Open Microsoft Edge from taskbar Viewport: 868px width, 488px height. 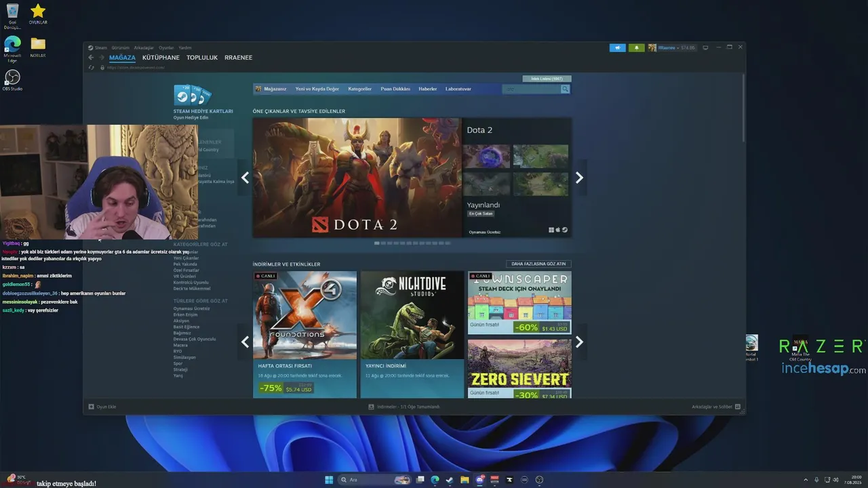point(435,480)
